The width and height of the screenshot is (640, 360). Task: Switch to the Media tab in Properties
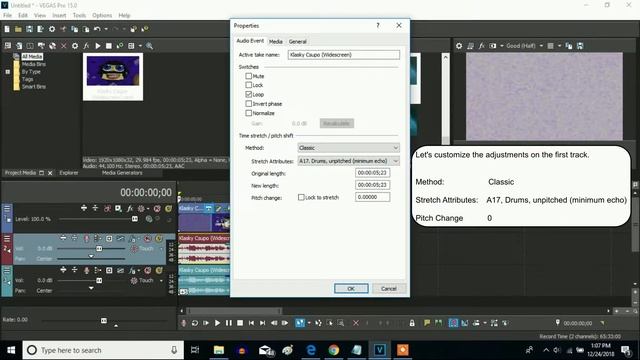click(x=276, y=41)
